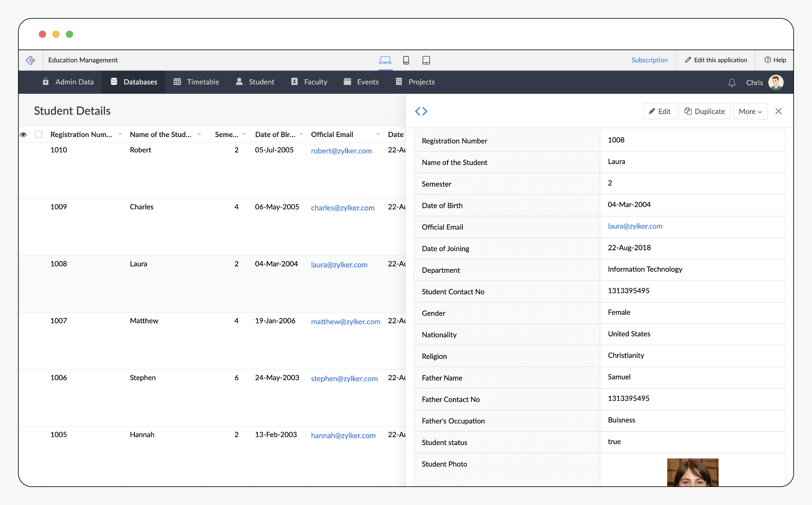The image size is (812, 505).
Task: Click the Zoho Creator logo icon
Action: point(31,60)
